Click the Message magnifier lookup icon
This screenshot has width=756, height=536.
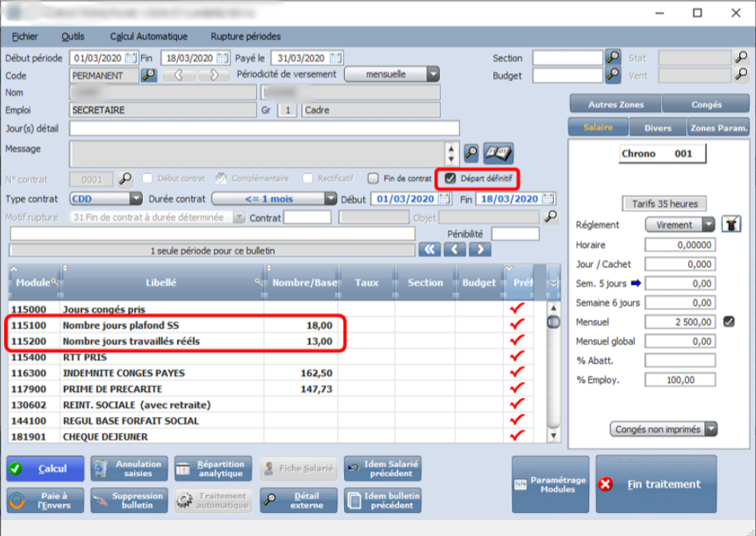(471, 152)
